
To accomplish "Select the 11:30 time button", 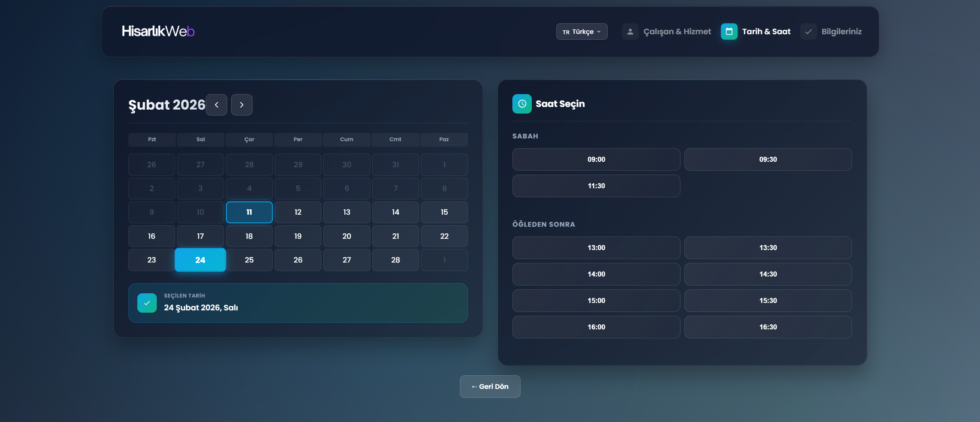I will coord(596,186).
